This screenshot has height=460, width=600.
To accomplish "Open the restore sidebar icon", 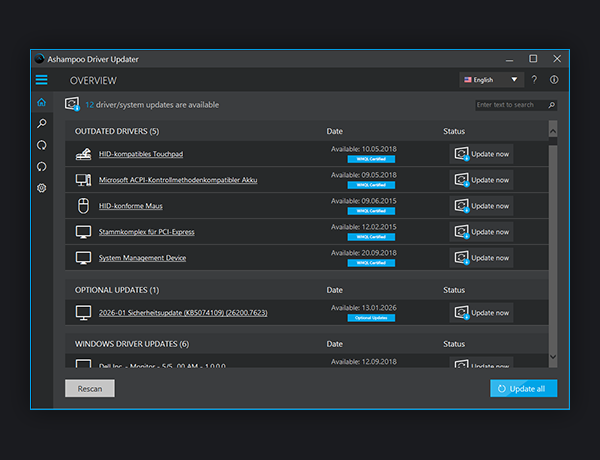I will coord(41,166).
